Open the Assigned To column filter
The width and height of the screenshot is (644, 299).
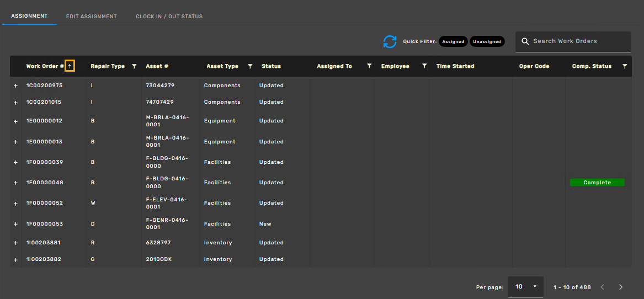369,66
